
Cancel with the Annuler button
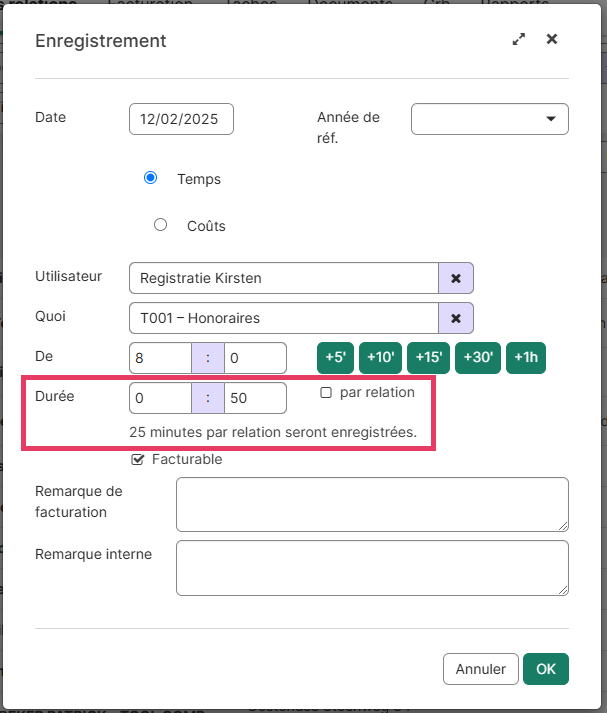[x=480, y=669]
